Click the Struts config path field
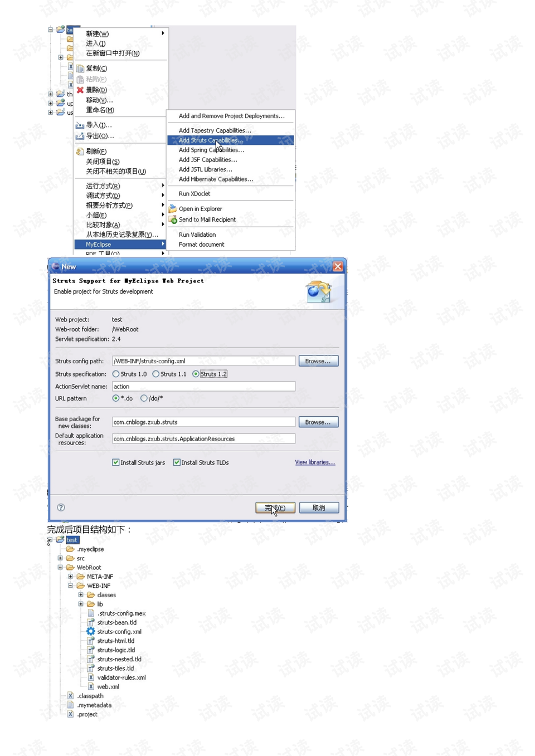The height and width of the screenshot is (756, 535). (x=203, y=361)
